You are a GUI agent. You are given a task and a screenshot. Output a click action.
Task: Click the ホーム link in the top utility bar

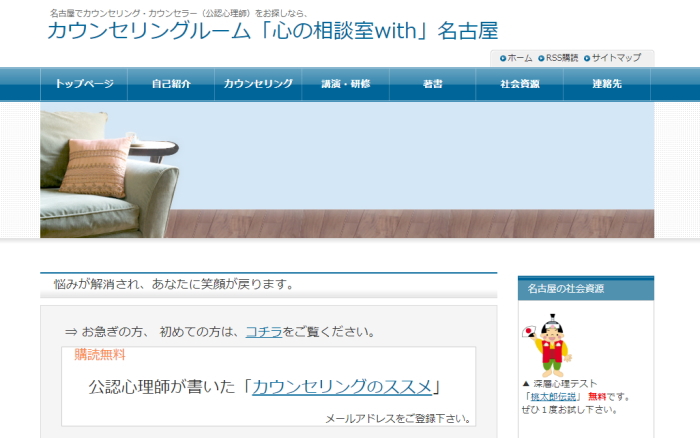520,58
